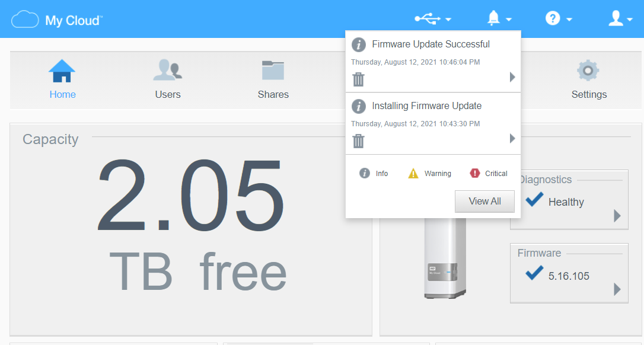644x345 pixels.
Task: Click the My Cloud logo
Action: (x=57, y=20)
